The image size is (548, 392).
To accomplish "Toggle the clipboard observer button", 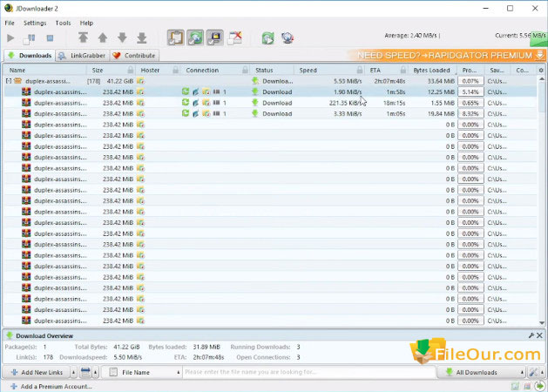I will click(x=176, y=37).
